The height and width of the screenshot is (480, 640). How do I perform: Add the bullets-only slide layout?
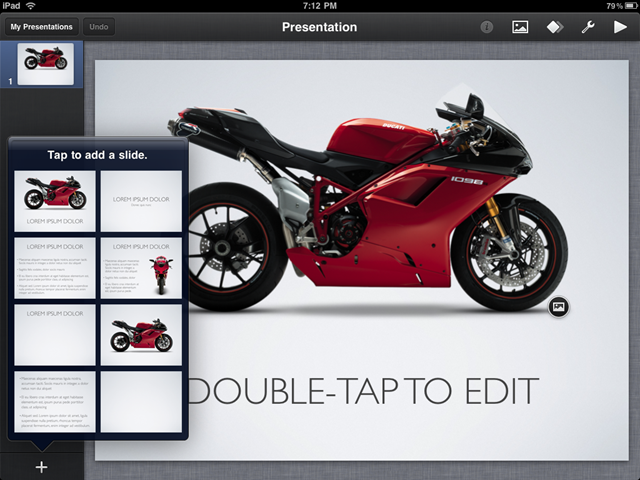coord(55,402)
